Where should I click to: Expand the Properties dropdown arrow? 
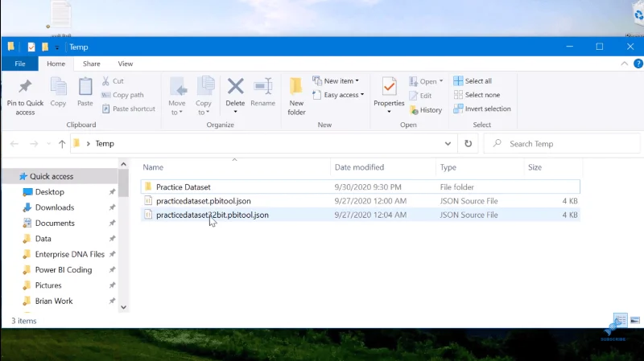tap(389, 112)
